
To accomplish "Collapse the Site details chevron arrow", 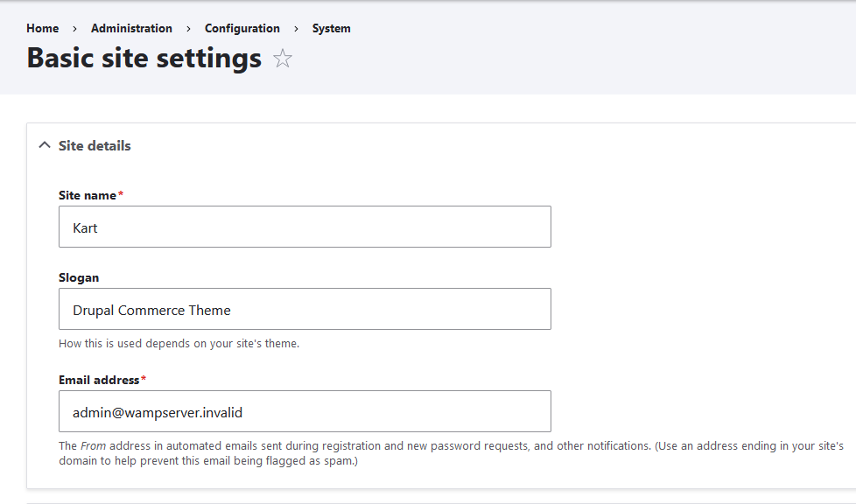I will point(45,145).
